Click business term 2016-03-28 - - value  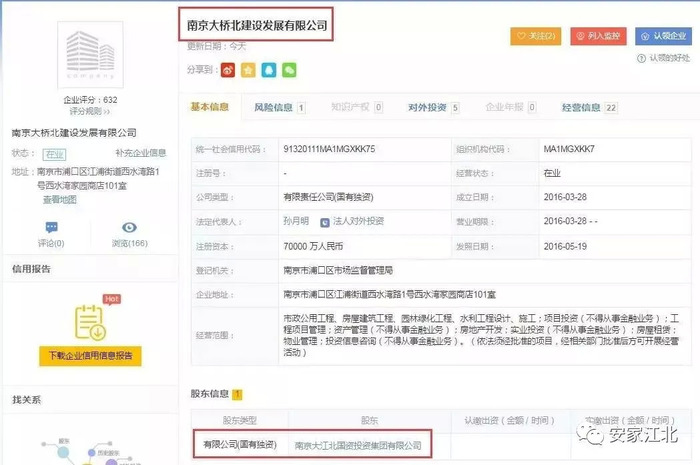pos(570,221)
